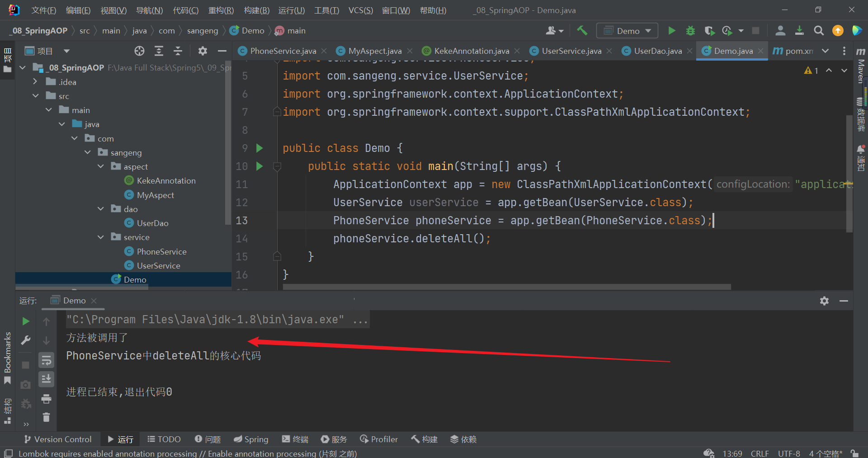
Task: Click the orange IDE update icon
Action: [838, 31]
